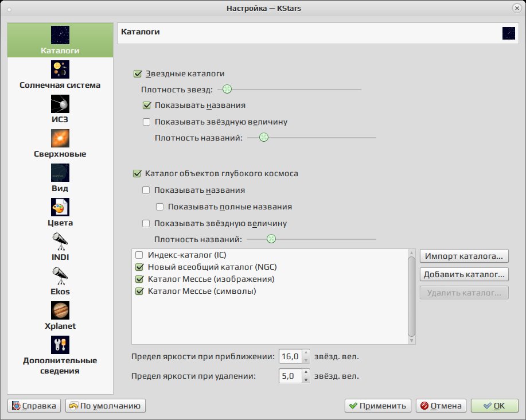Select the Xplanet Jupiter icon

[x=60, y=310]
